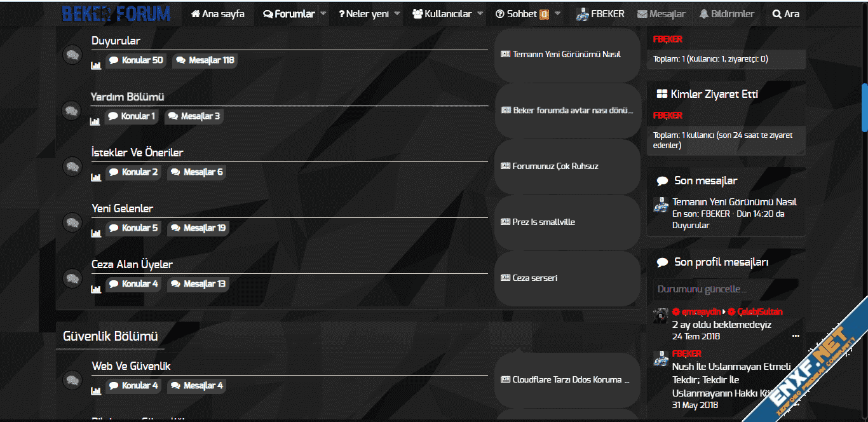Expand the Forumlar dropdown arrow
This screenshot has width=868, height=422.
323,14
